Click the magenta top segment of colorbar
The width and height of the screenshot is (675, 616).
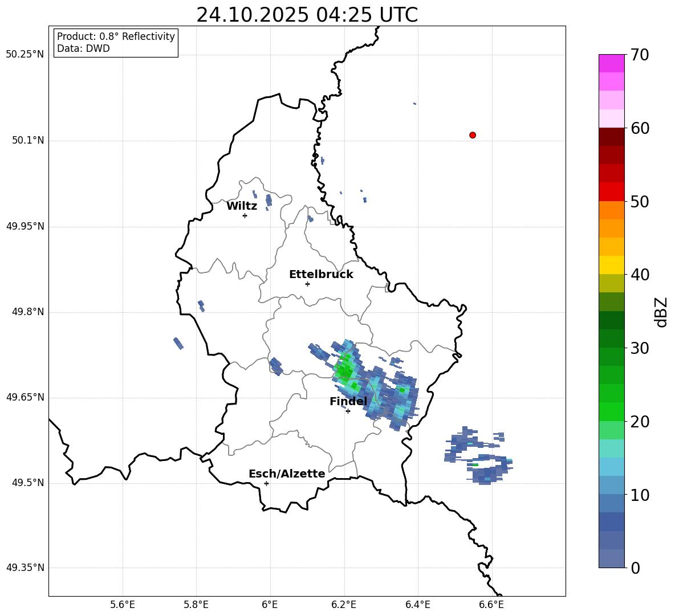pyautogui.click(x=611, y=64)
